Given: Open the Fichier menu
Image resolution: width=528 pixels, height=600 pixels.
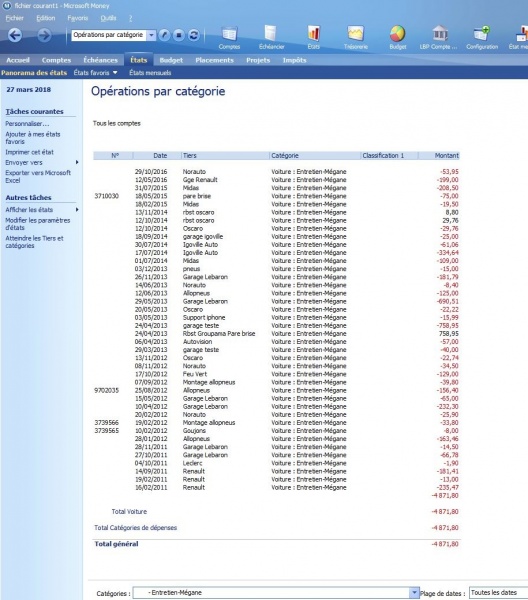Looking at the screenshot, I should 15,18.
